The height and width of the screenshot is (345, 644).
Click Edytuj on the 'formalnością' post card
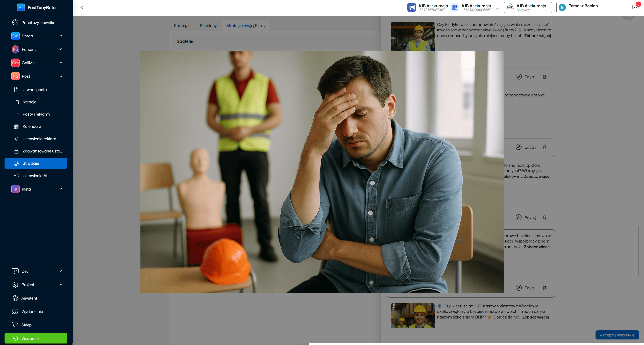(x=526, y=218)
